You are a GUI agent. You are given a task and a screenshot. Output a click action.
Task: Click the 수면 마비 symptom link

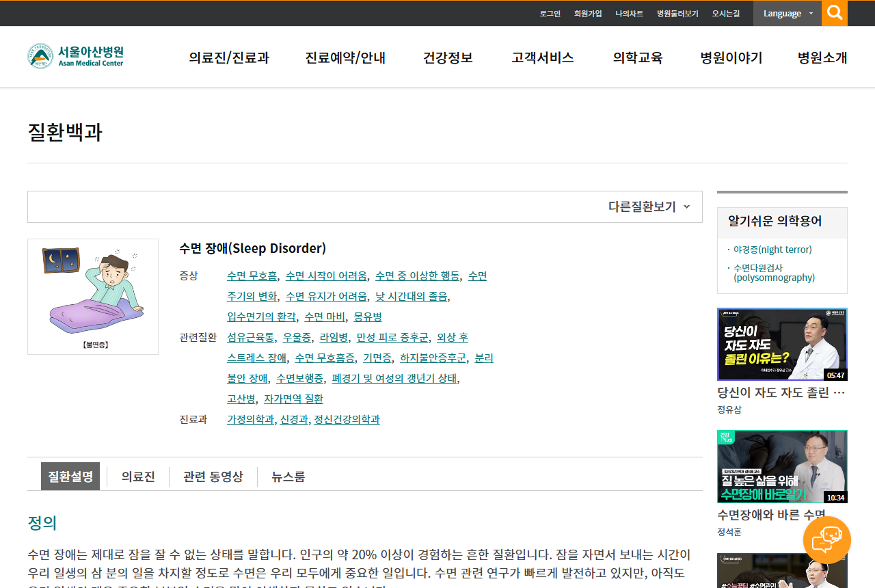tap(325, 317)
